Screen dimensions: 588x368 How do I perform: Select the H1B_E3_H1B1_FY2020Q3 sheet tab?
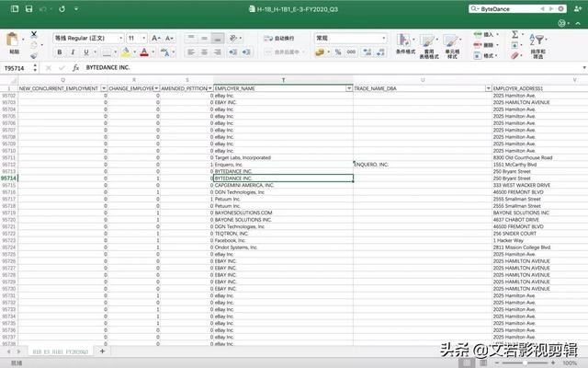point(61,351)
